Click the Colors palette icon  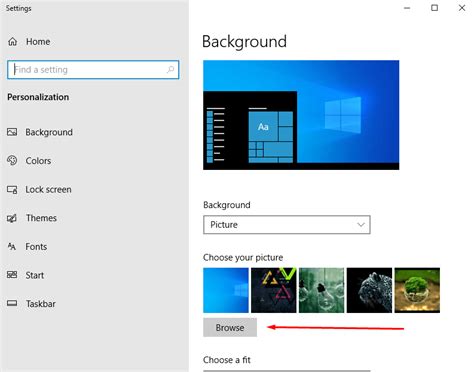point(12,160)
